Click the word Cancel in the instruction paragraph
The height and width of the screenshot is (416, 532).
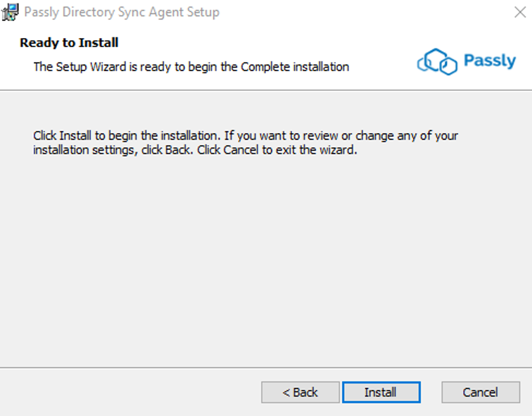click(241, 150)
